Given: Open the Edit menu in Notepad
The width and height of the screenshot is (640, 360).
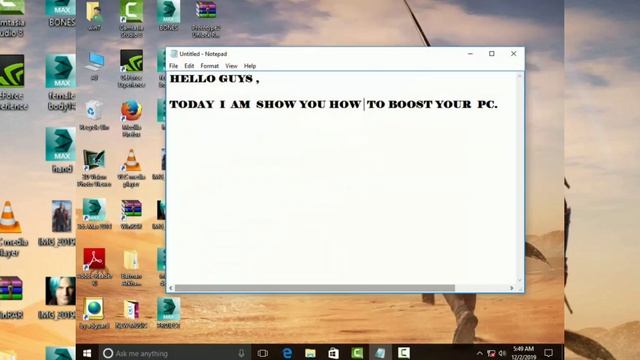Looking at the screenshot, I should (189, 66).
